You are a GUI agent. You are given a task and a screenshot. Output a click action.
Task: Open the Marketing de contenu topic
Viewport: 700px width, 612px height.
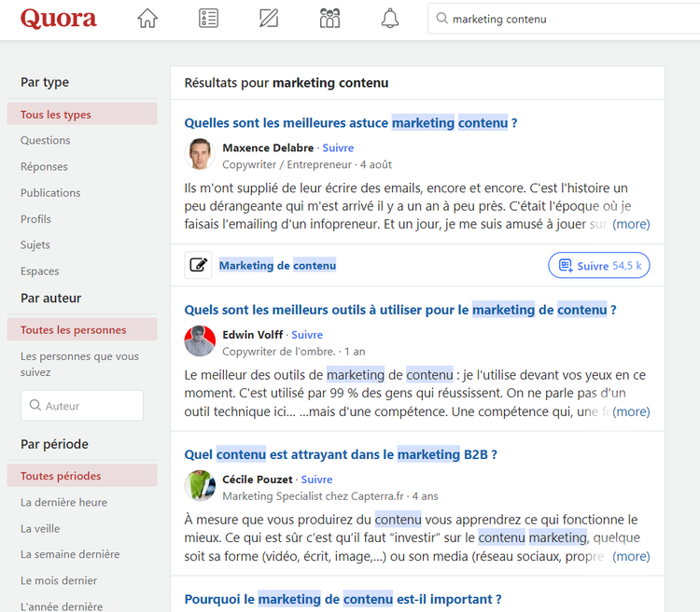277,265
